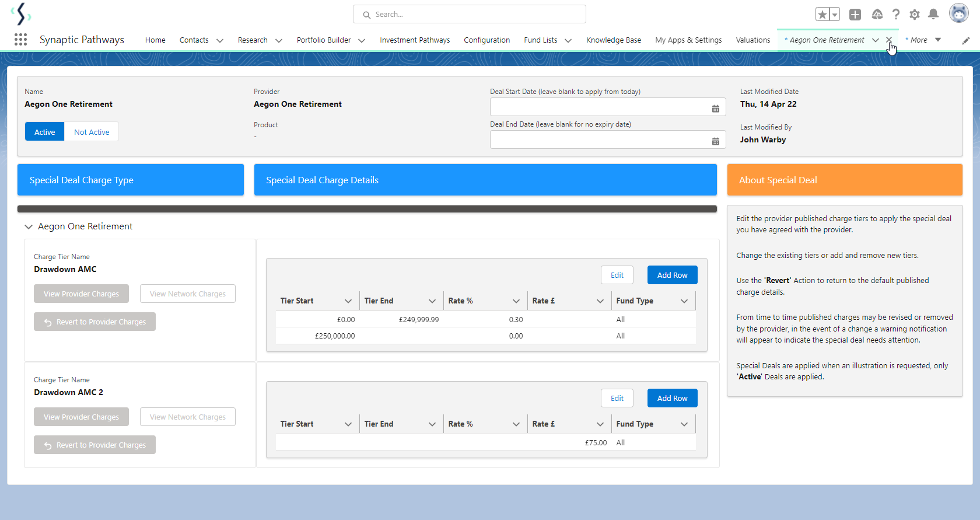Edit the Drawdown AMC 2 charge tiers

617,398
